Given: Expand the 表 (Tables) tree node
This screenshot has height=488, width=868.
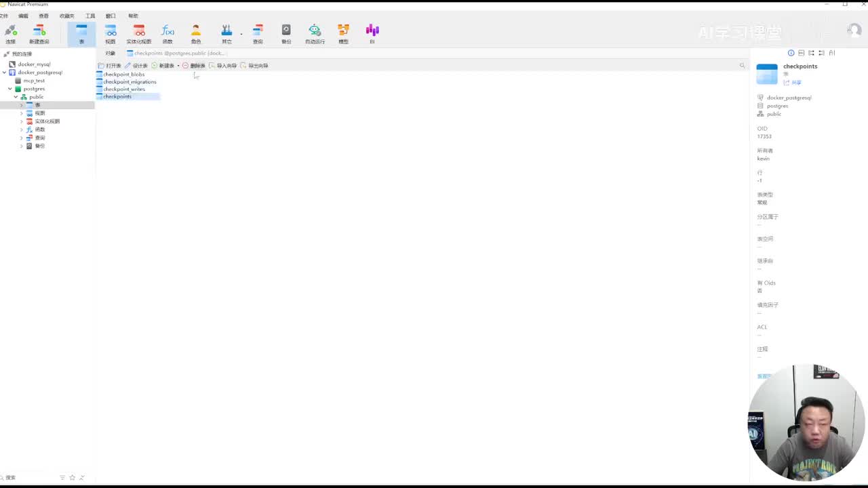Looking at the screenshot, I should [21, 105].
